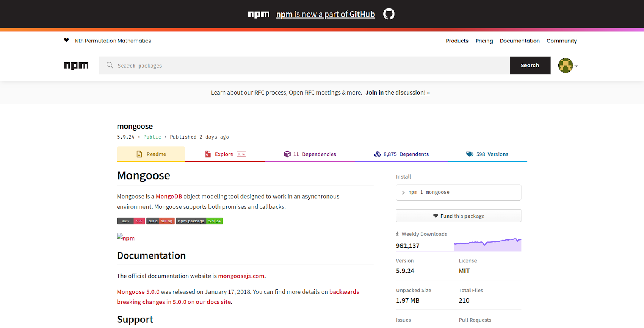Click the npm package 5.9.24 badge

tap(199, 221)
